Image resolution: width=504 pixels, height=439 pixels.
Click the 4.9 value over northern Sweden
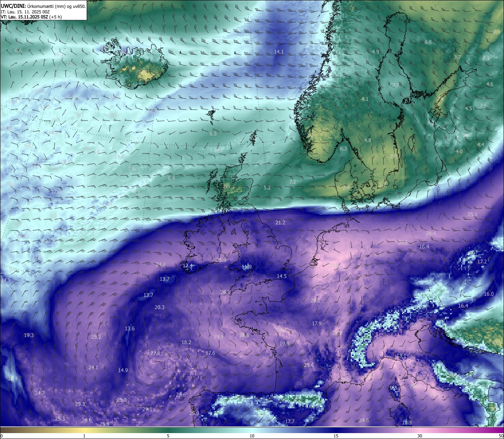pos(375,52)
